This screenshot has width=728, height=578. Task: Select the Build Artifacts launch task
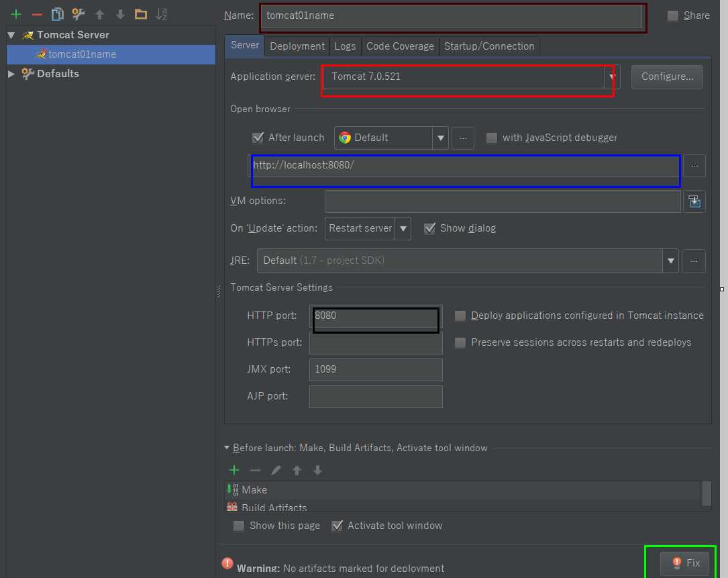pyautogui.click(x=462, y=506)
